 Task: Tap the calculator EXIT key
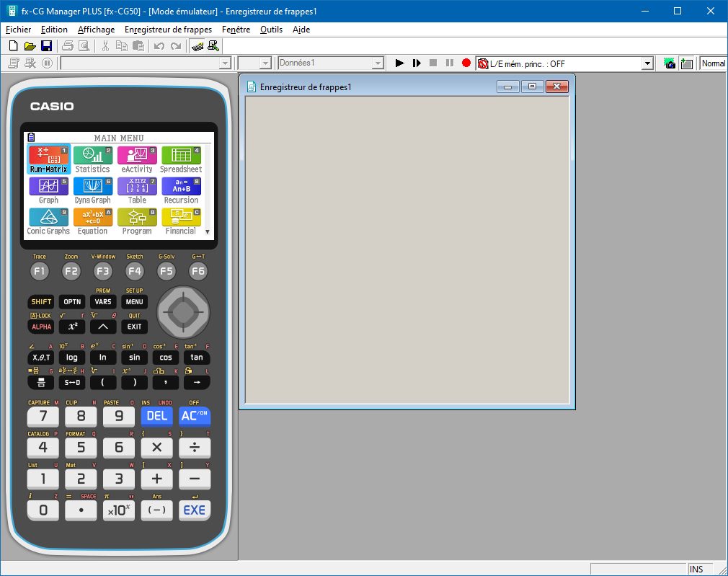(134, 327)
